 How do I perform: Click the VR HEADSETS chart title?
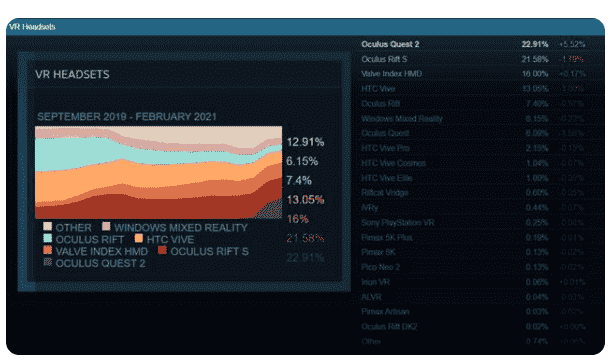pos(72,74)
